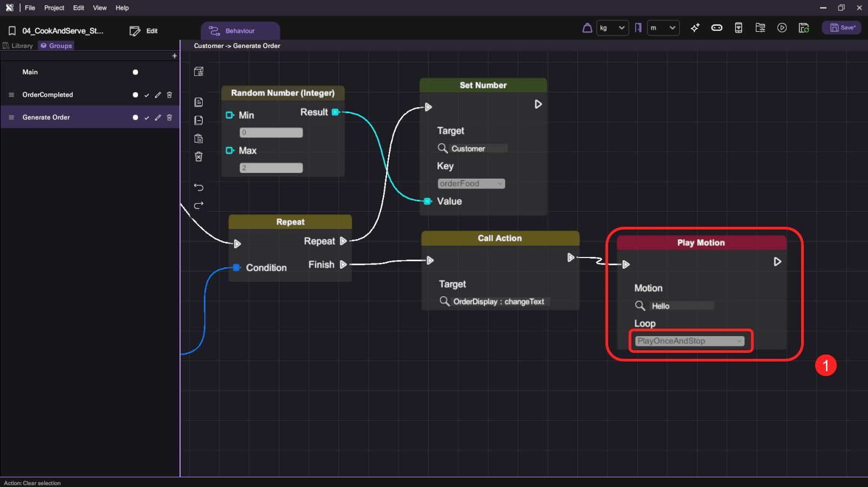868x487 pixels.
Task: Click the redo arrow in canvas toolbar
Action: (x=198, y=205)
